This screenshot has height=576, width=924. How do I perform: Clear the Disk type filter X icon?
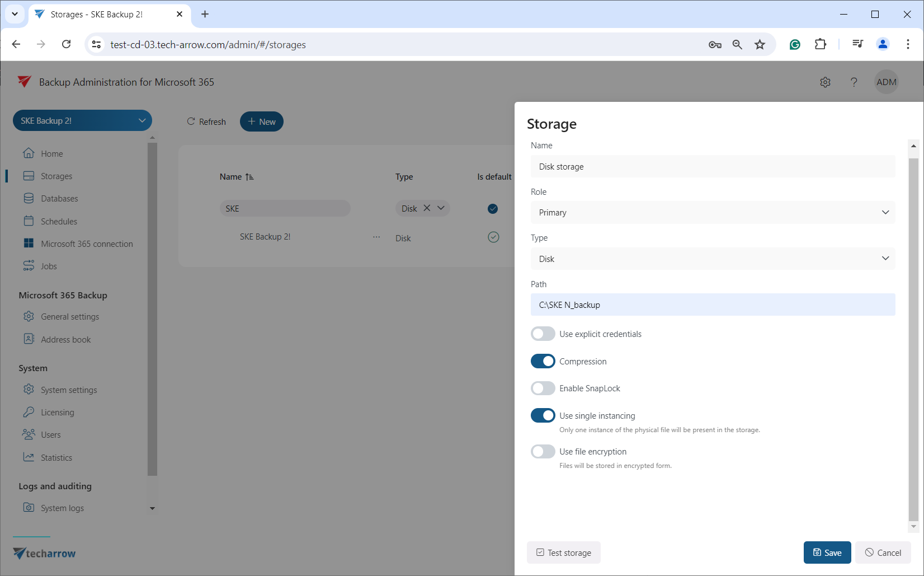point(427,208)
